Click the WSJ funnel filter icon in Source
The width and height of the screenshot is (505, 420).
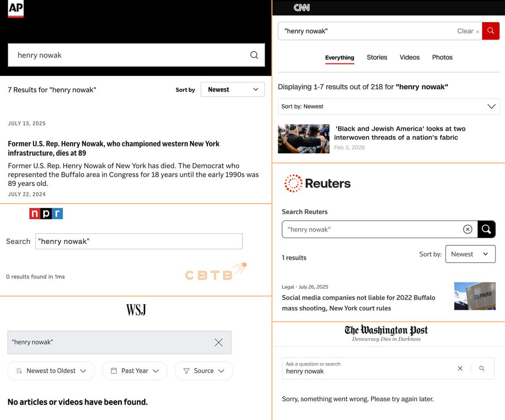click(x=186, y=371)
